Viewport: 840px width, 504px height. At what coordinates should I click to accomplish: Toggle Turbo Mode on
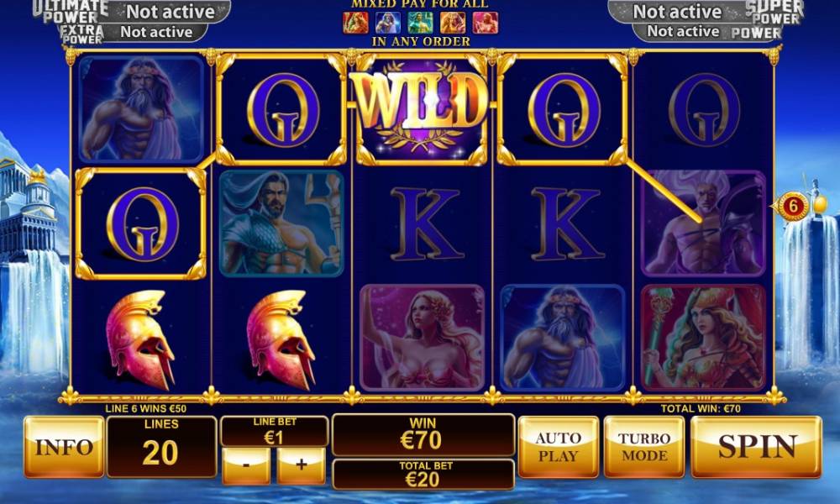pos(644,447)
